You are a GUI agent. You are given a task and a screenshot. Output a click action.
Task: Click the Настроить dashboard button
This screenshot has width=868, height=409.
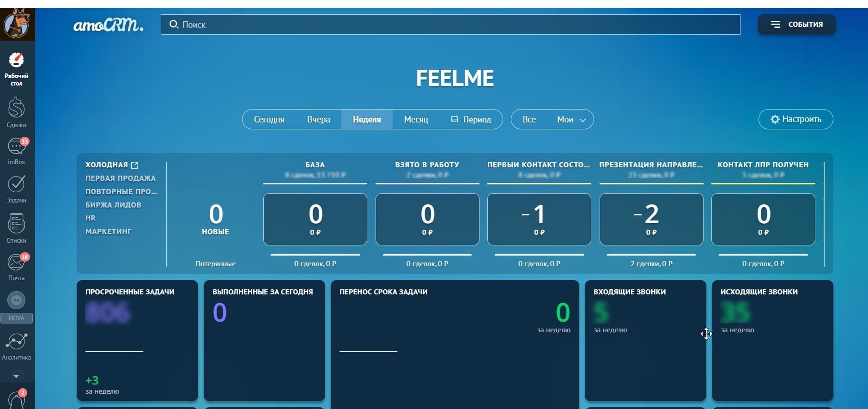click(796, 119)
